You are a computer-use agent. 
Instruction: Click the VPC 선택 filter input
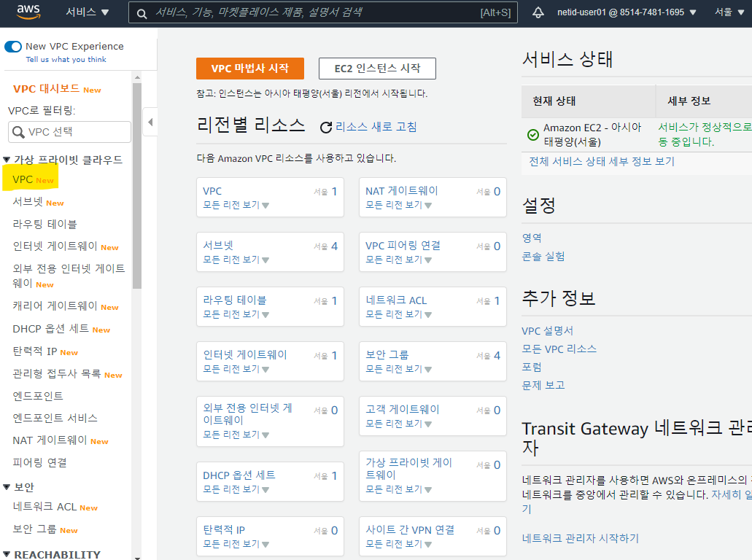click(69, 132)
